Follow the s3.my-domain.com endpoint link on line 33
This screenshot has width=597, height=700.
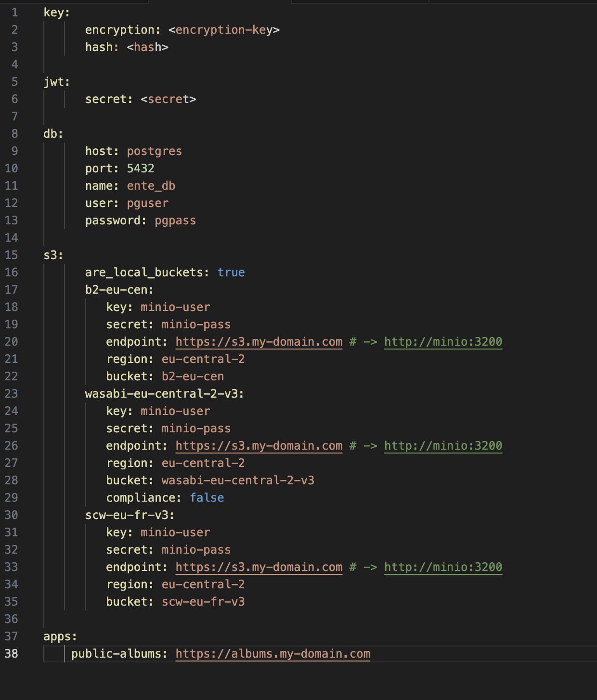[x=259, y=567]
